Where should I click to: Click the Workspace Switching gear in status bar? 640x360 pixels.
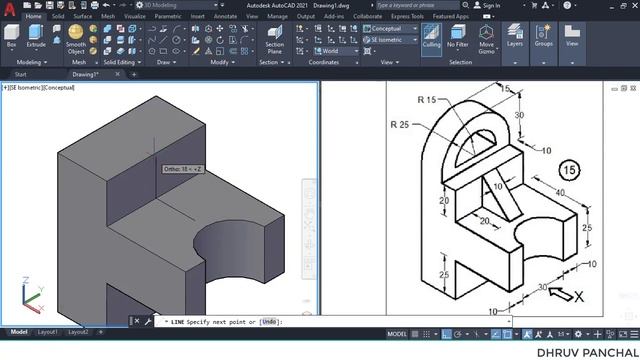point(578,334)
